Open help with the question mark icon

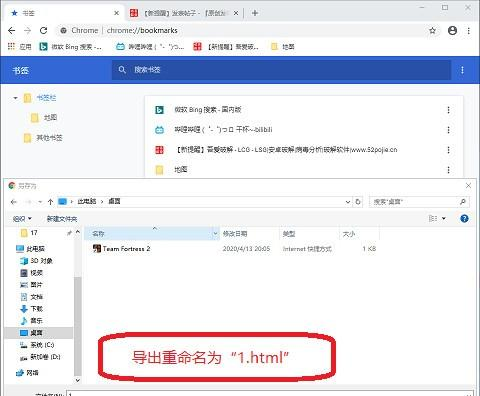point(464,219)
